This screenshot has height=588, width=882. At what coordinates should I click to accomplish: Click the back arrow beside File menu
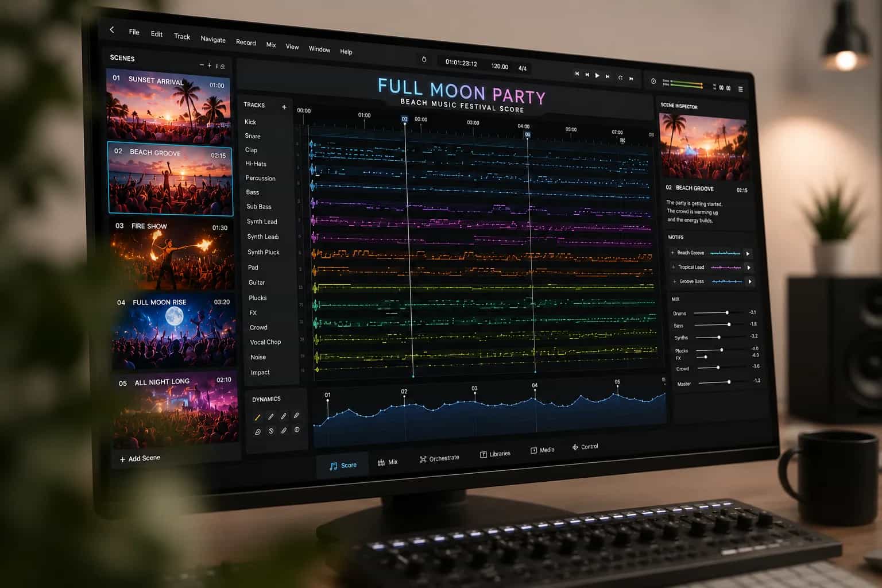[x=112, y=29]
